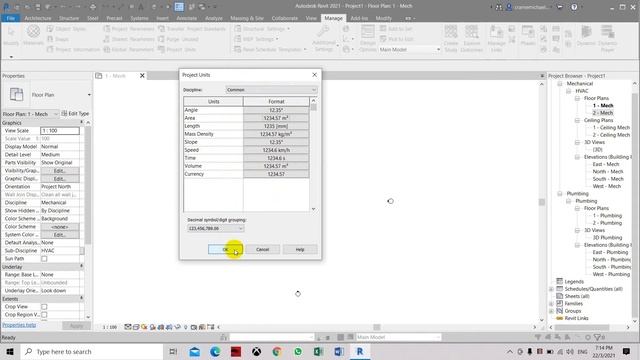Open Microsoft Edge from the taskbar

point(215,351)
